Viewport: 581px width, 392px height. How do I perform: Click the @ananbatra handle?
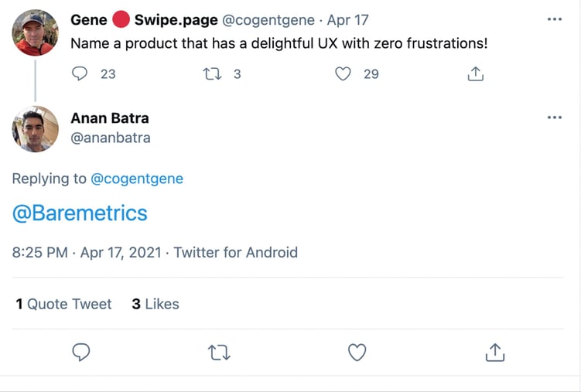point(110,138)
